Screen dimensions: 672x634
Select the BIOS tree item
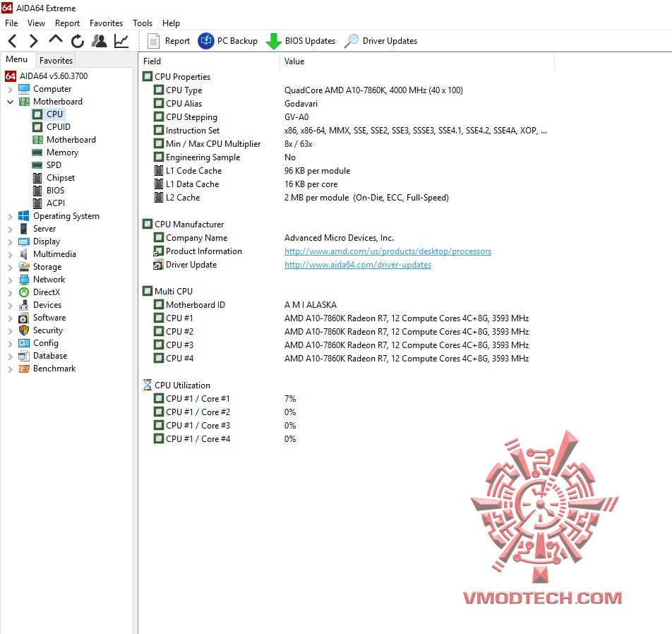click(49, 191)
